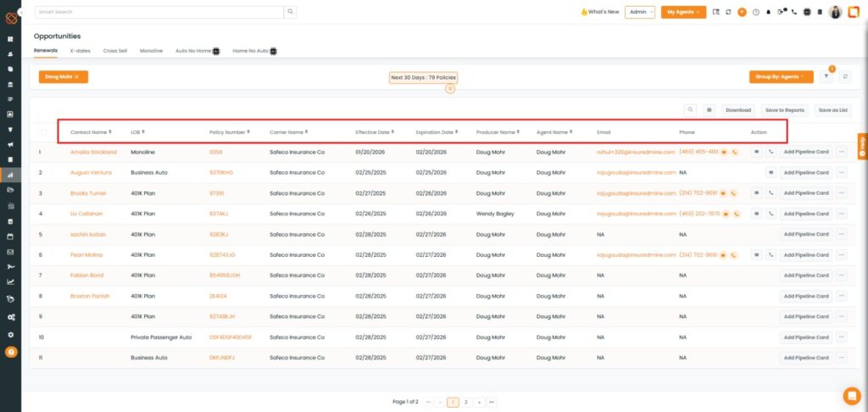This screenshot has height=412, width=868.
Task: Open the column settings grid icon
Action: (x=709, y=109)
